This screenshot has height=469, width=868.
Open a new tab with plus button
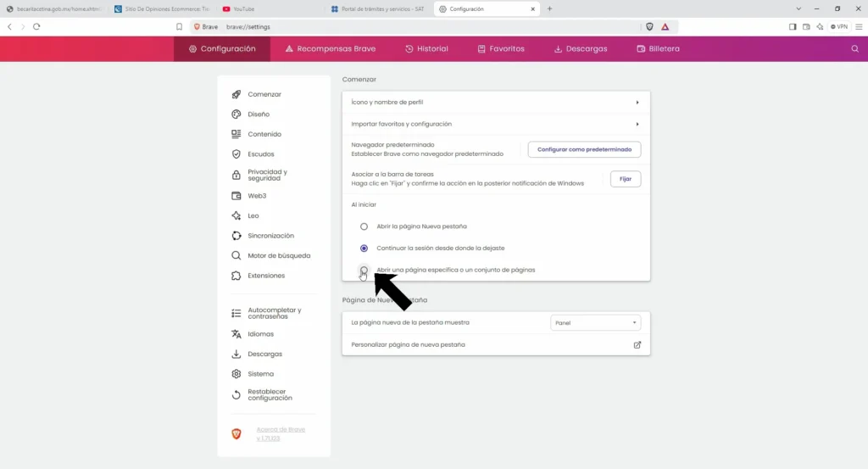(x=549, y=8)
